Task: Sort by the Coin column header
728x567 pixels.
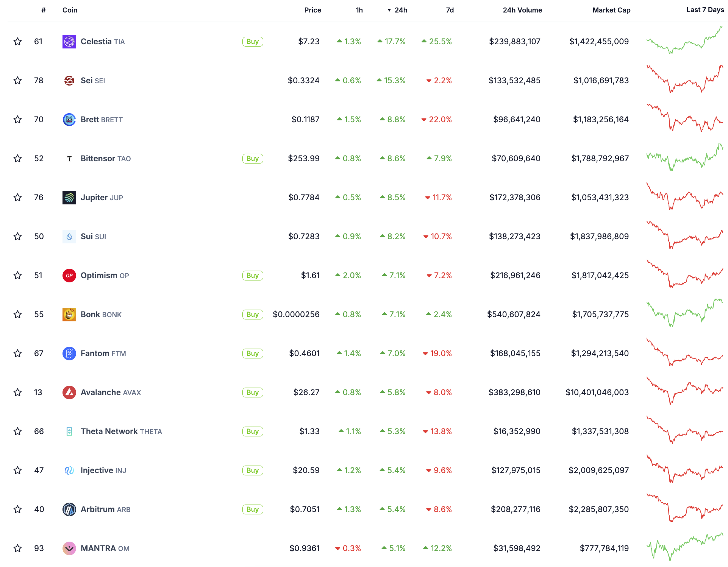Action: point(70,10)
